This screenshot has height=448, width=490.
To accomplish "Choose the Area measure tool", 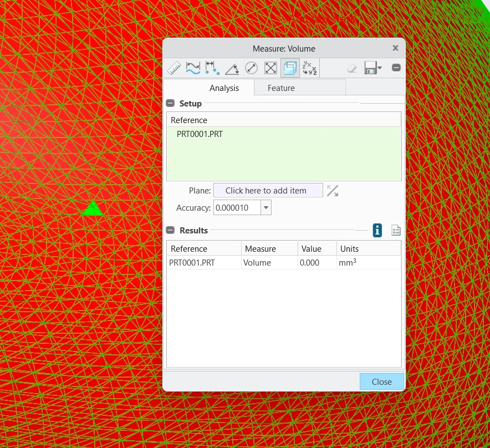I will coord(270,68).
